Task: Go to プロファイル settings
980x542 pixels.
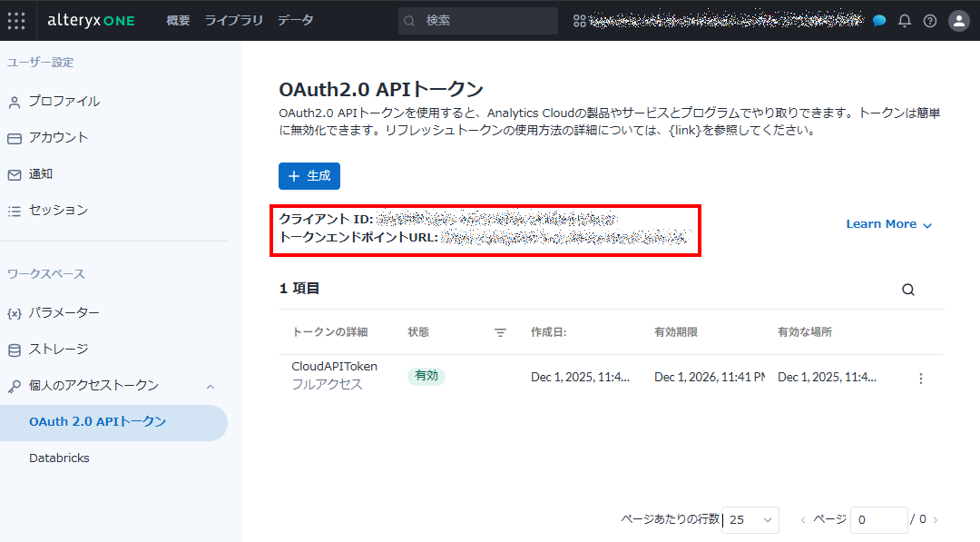Action: click(x=64, y=102)
